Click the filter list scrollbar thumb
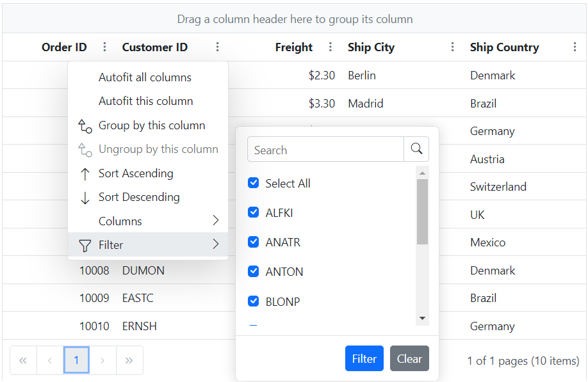Viewport: 588px width, 382px height. point(422,212)
